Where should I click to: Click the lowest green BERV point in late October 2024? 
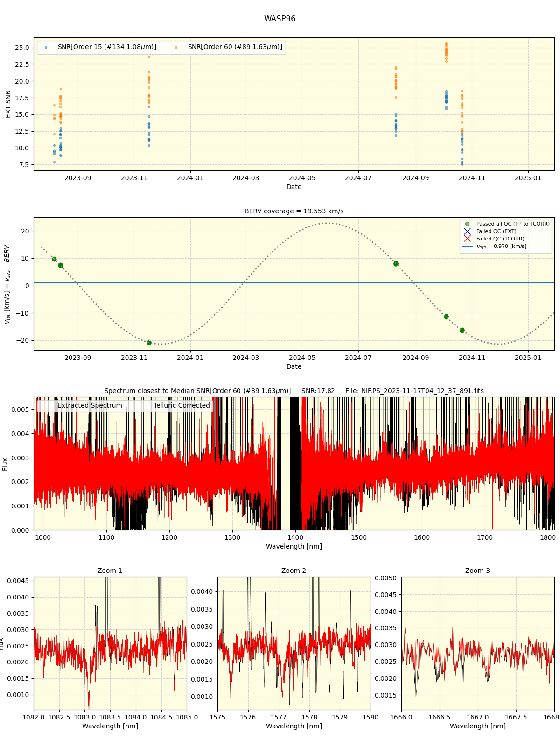coord(462,331)
